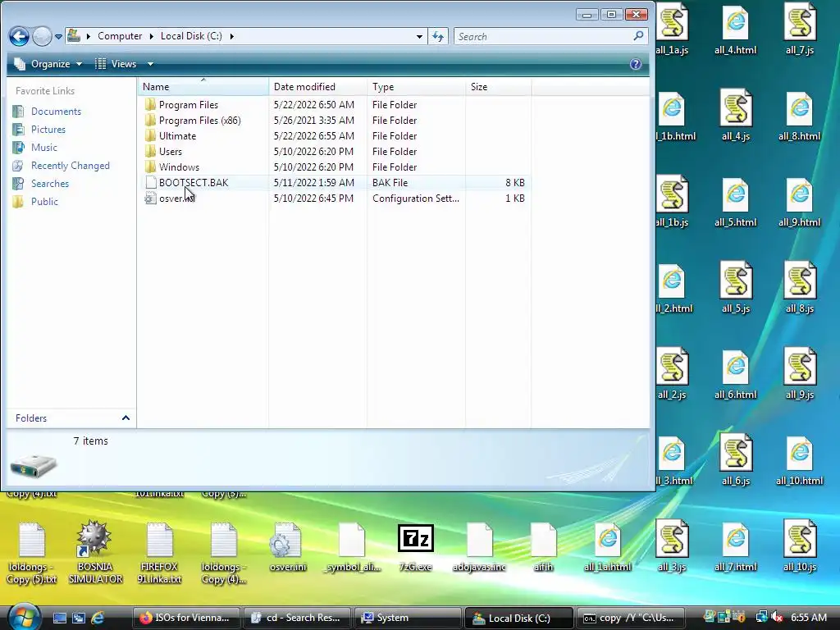
Task: Expand arrow after Local Disk (C:) breadcrumb
Action: 231,36
